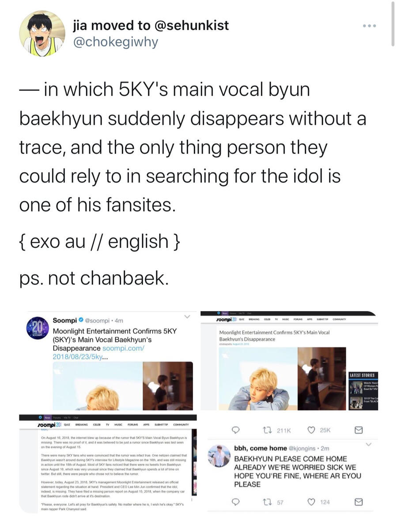Click reply icon under the 211K tweet

click(236, 430)
